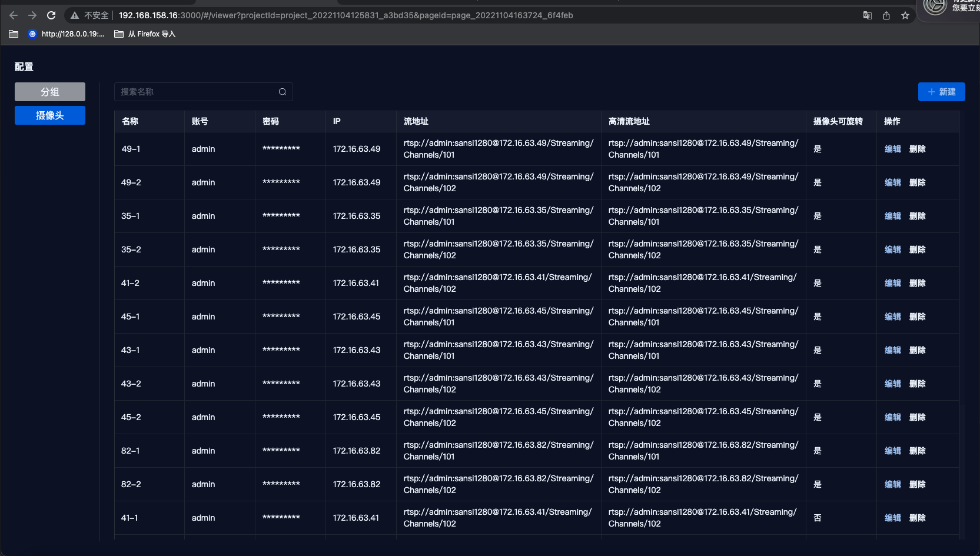Image resolution: width=980 pixels, height=556 pixels.
Task: Reload the page with refresh icon
Action: click(51, 15)
